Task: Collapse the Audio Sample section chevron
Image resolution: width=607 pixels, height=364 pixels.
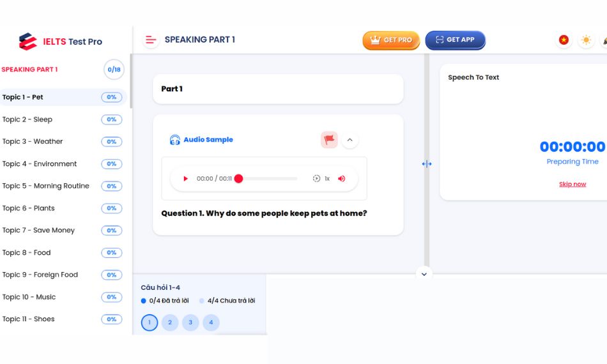Action: coord(350,140)
